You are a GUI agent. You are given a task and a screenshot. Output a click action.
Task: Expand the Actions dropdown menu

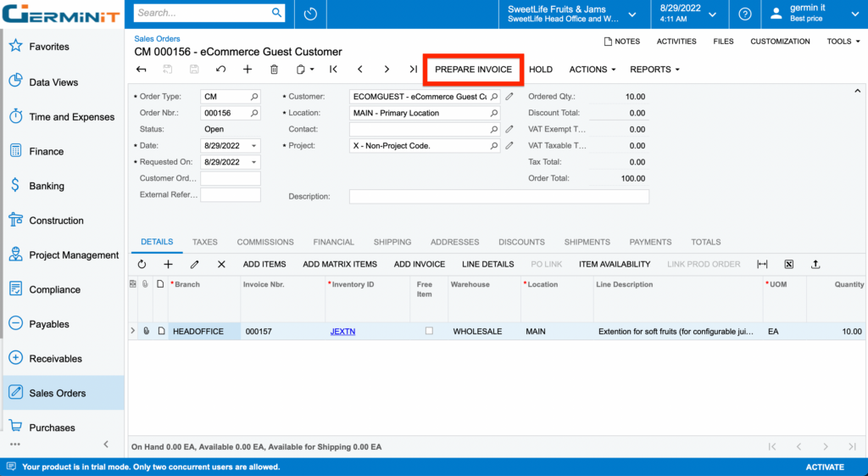coord(592,70)
